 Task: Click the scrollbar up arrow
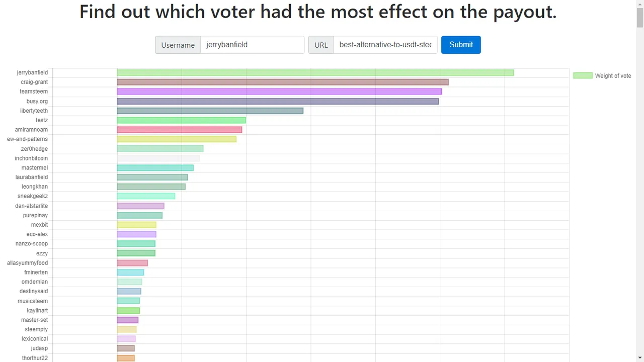tap(640, 4)
